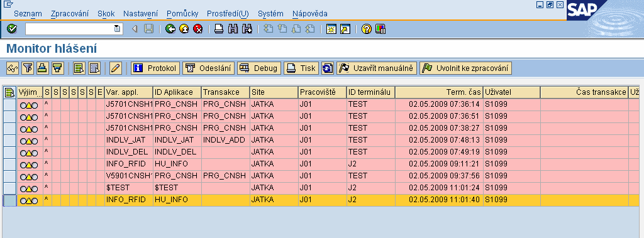Click the Previous page icon
The height and width of the screenshot is (238, 644).
[x=282, y=29]
